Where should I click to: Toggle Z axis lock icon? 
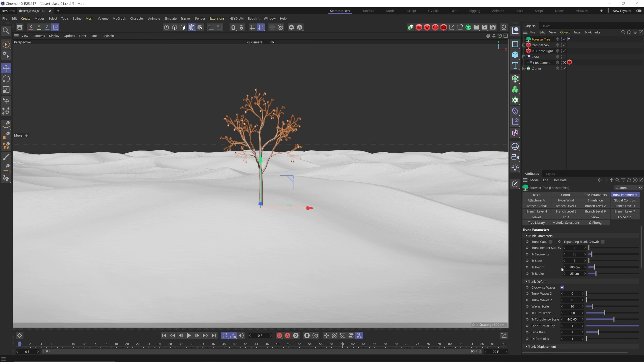point(47,27)
